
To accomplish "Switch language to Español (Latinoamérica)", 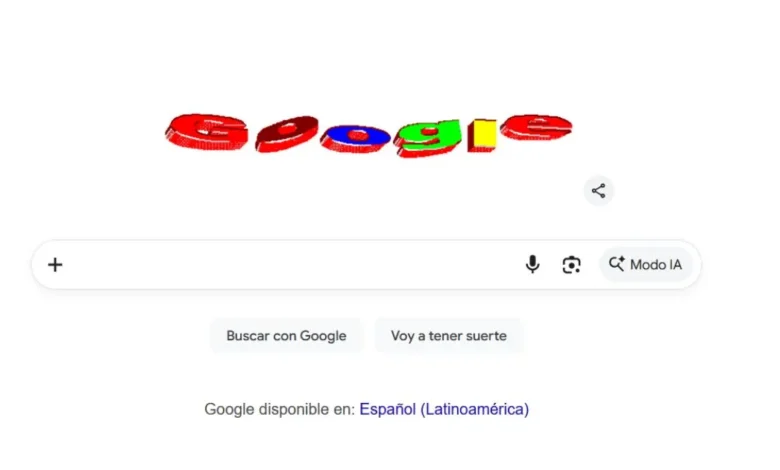I will [444, 409].
